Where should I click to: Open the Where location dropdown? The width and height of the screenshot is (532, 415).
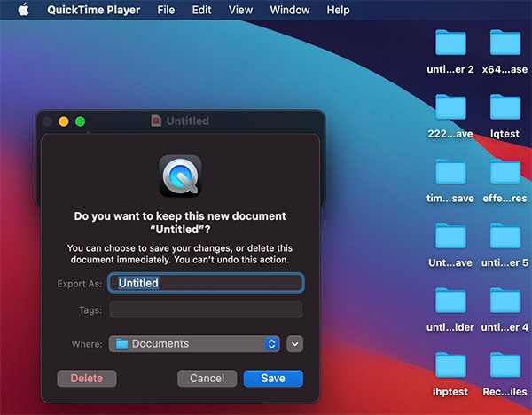pyautogui.click(x=194, y=344)
